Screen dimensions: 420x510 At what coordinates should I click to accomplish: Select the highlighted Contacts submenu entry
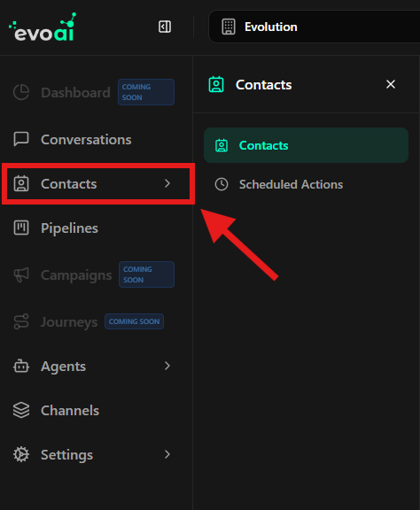point(306,145)
